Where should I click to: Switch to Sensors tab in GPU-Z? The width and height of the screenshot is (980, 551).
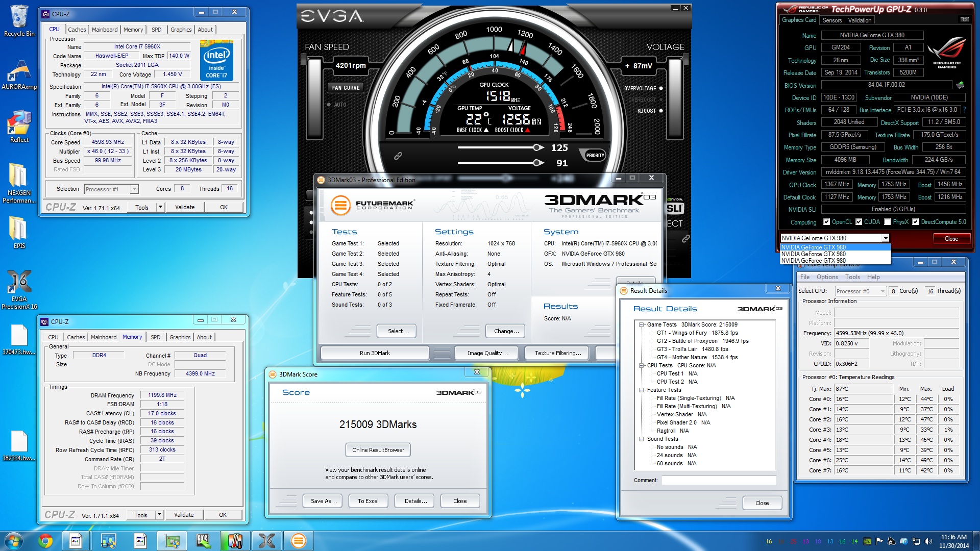tap(832, 20)
